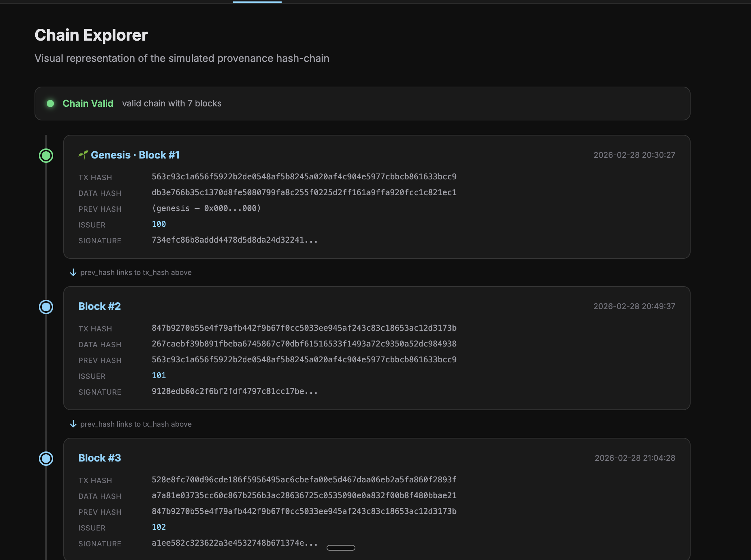The height and width of the screenshot is (560, 751).
Task: Click issuer 101 in Block #2
Action: pyautogui.click(x=159, y=376)
